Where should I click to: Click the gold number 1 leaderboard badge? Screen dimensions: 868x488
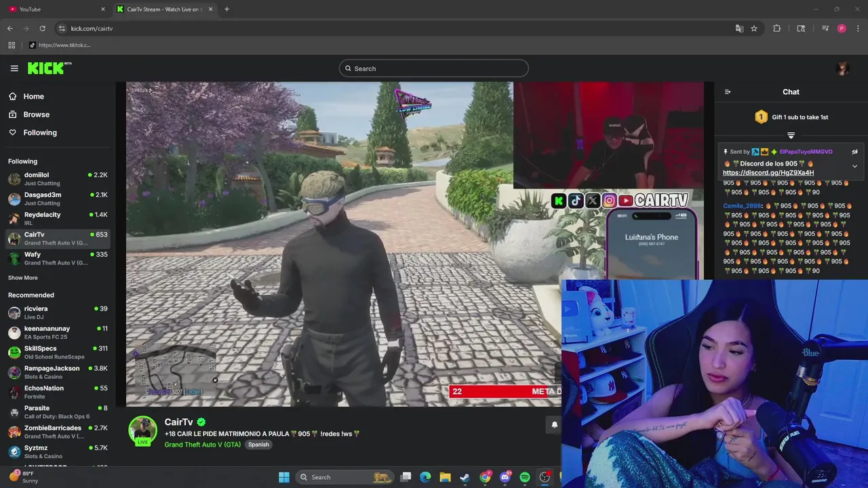(761, 117)
